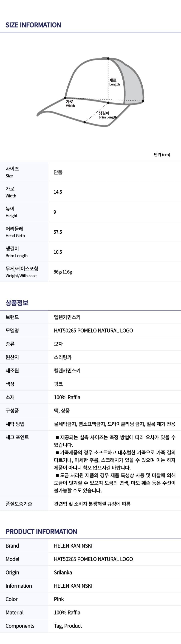The width and height of the screenshot is (181, 644).
Task: Click the PRODUCT INFORMATION heading
Action: pos(41,531)
